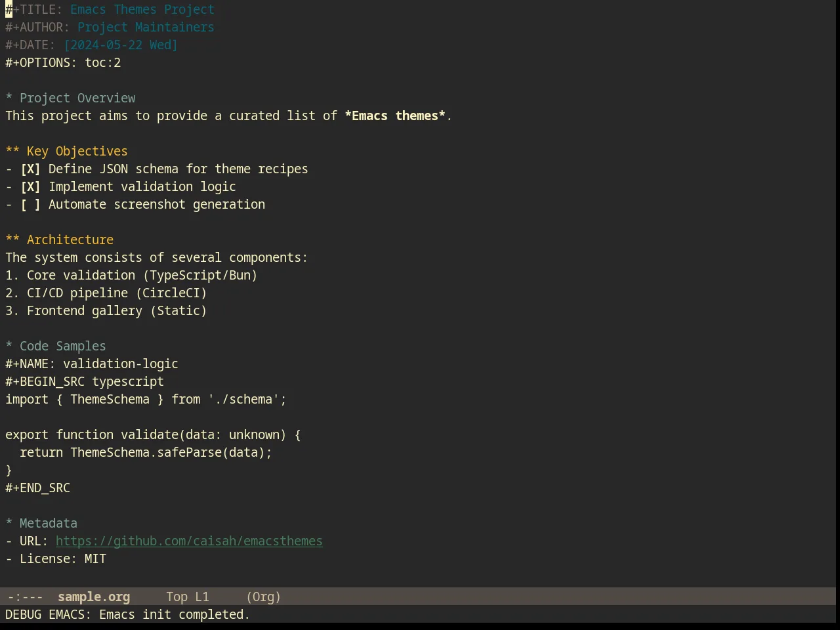
Task: Collapse the Code Samples heading star
Action: coord(9,346)
